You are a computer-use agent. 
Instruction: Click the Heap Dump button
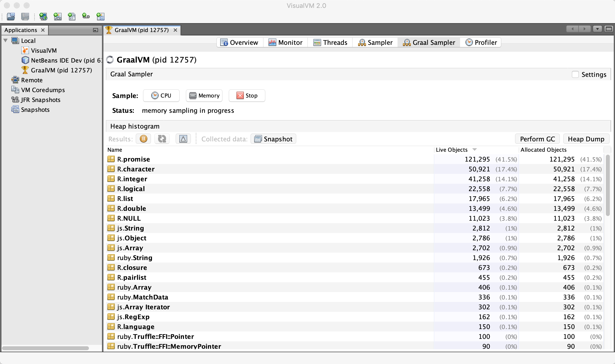tap(586, 139)
